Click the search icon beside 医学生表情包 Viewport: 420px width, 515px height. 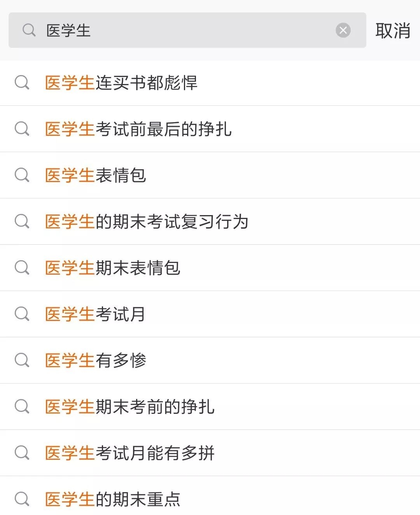click(22, 175)
